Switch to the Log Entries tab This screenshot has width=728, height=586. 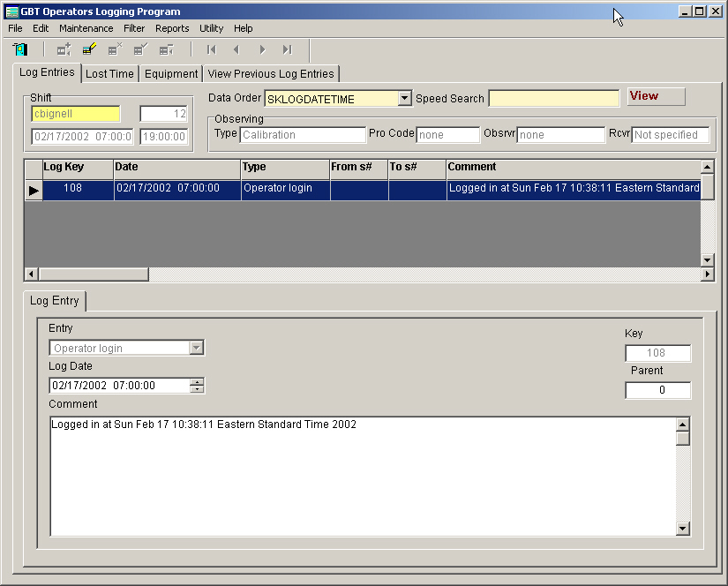(x=47, y=72)
